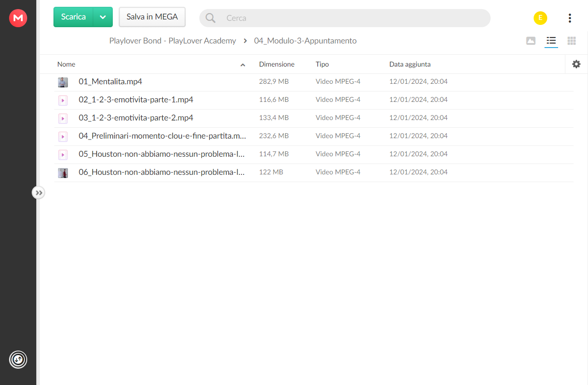Switch to grid view icon

(572, 41)
